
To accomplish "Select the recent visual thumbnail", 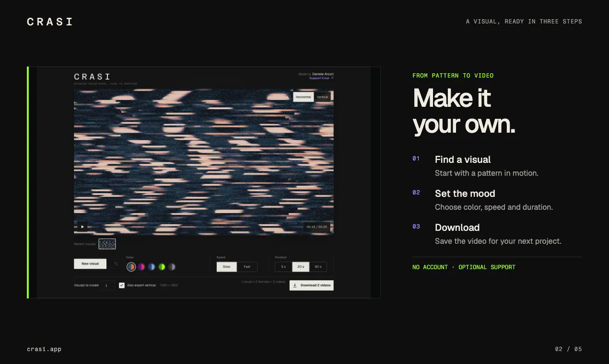I will (107, 244).
